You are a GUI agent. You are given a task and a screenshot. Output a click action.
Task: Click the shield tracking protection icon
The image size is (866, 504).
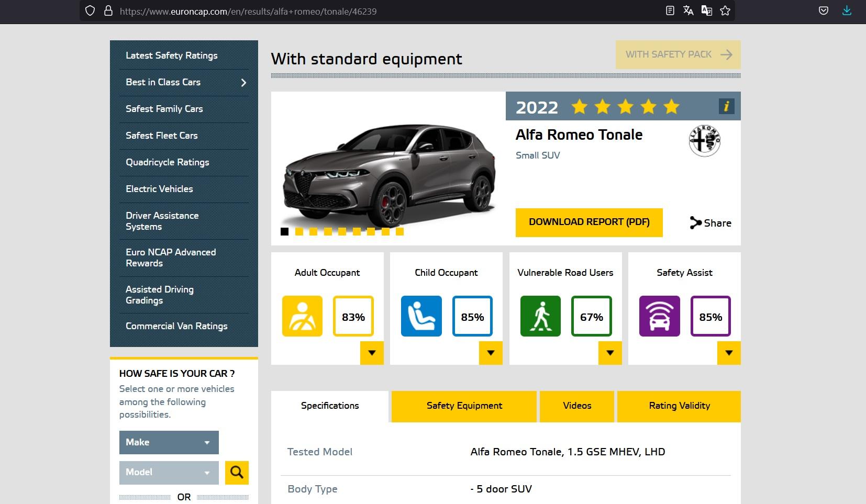90,11
